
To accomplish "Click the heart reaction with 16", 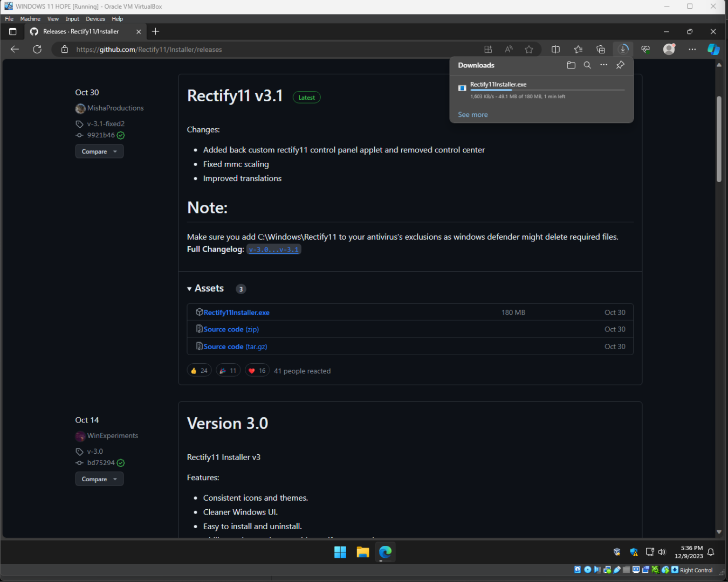I will coord(257,371).
